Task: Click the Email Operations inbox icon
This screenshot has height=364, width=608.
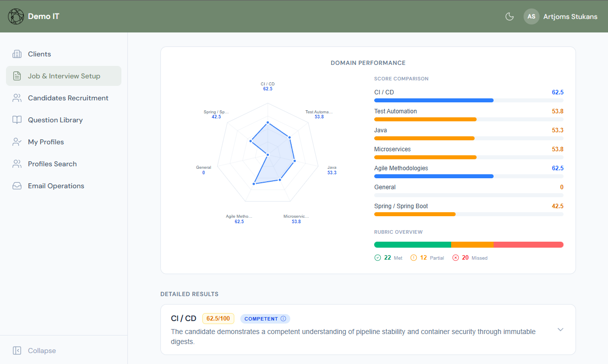Action: coord(17,186)
